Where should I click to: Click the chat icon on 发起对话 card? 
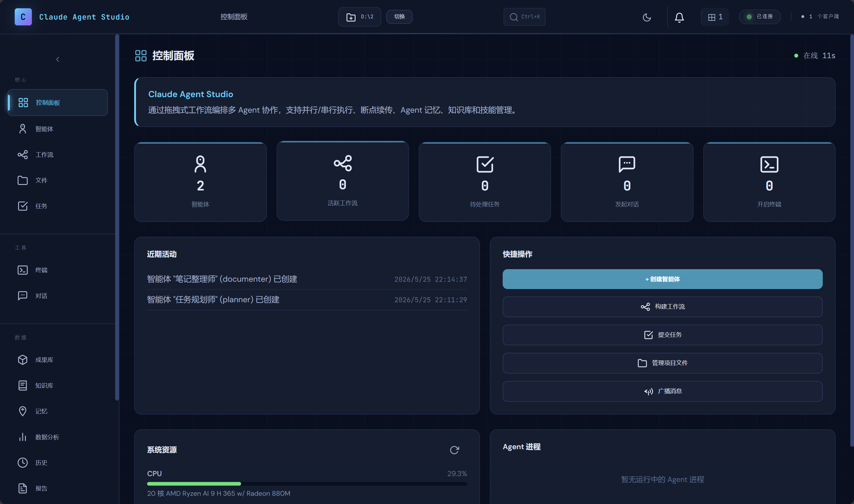(x=627, y=164)
